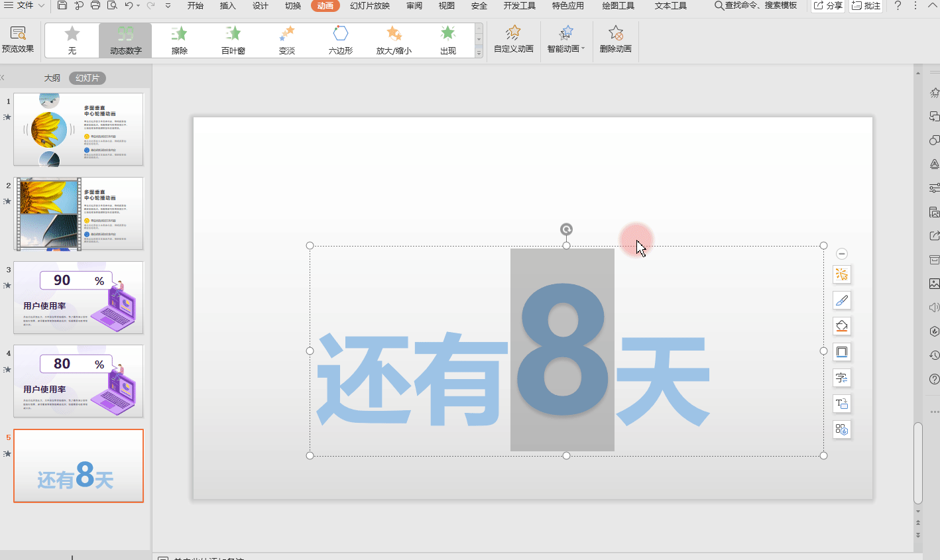Viewport: 940px width, 560px height.
Task: Click the help question mark icon top right
Action: tap(898, 5)
